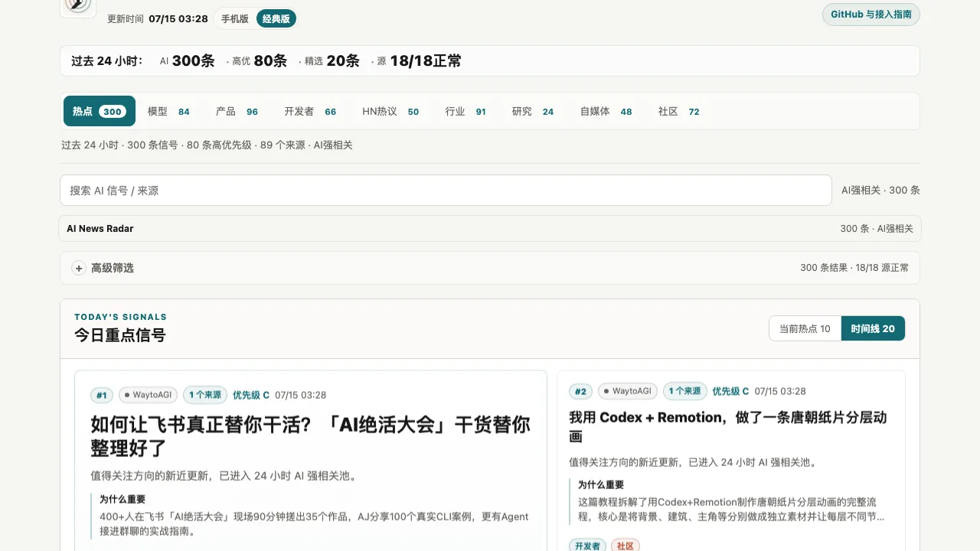Click the AI News Radar logo icon
This screenshot has width=980, height=551.
point(77,6)
